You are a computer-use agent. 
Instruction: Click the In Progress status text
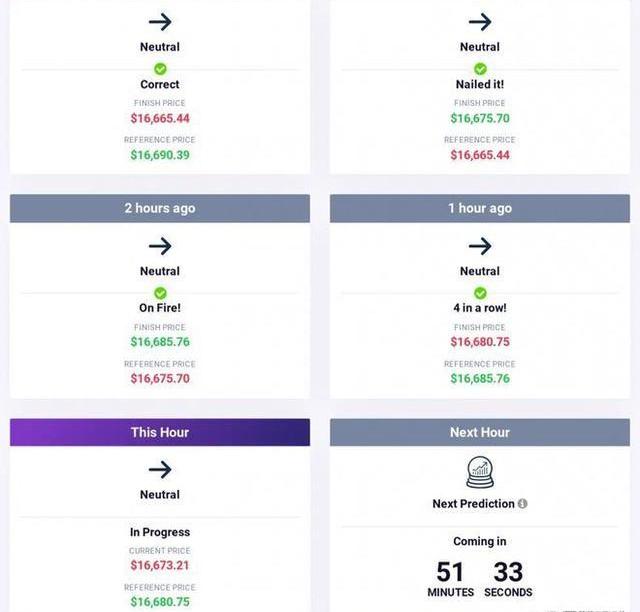[160, 532]
